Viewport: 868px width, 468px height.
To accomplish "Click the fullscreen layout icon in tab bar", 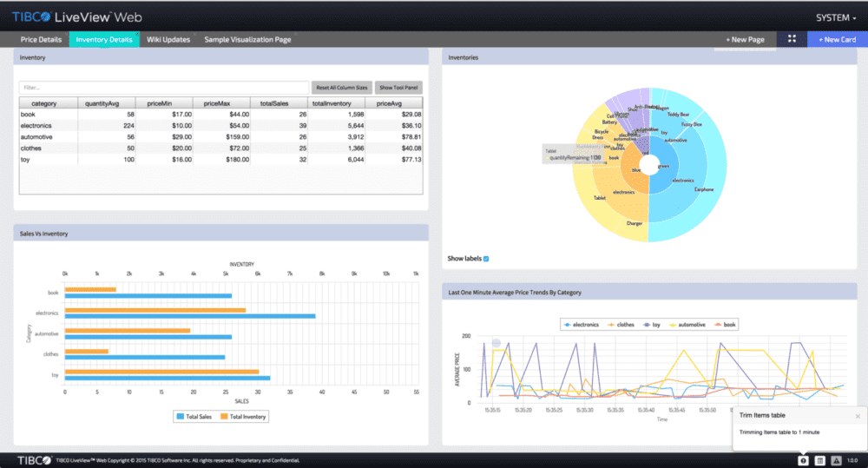I will coord(791,39).
